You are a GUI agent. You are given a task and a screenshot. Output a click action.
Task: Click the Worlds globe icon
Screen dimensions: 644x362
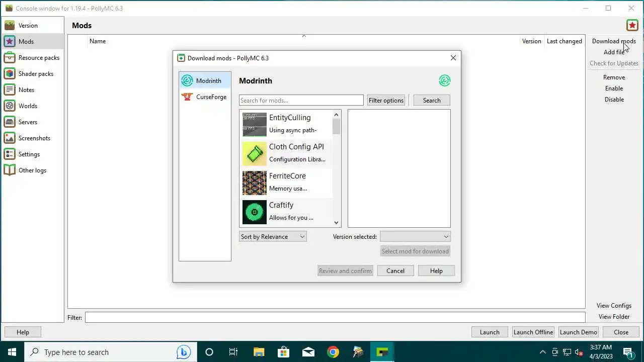tap(10, 106)
